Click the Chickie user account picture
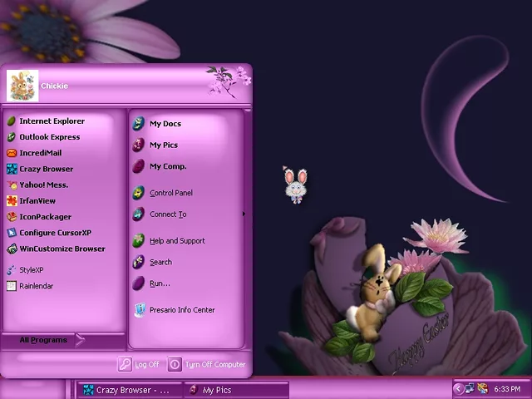This screenshot has width=532, height=399. 22,86
